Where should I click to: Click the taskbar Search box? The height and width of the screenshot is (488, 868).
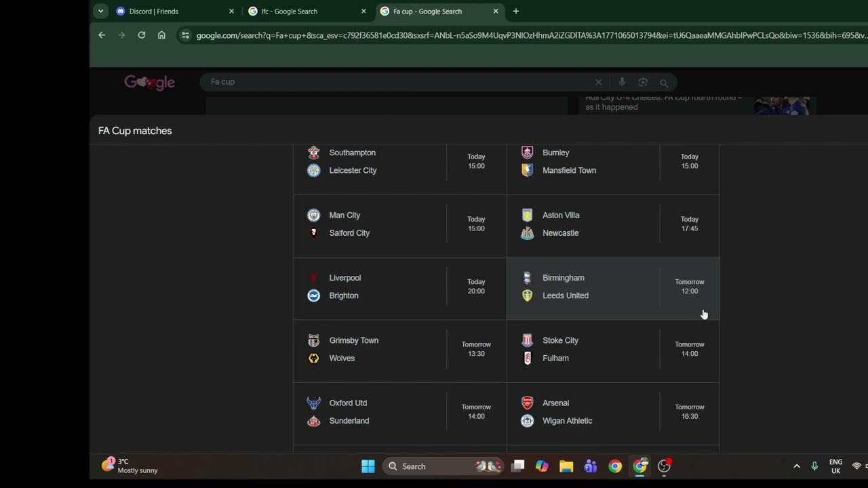tap(443, 466)
